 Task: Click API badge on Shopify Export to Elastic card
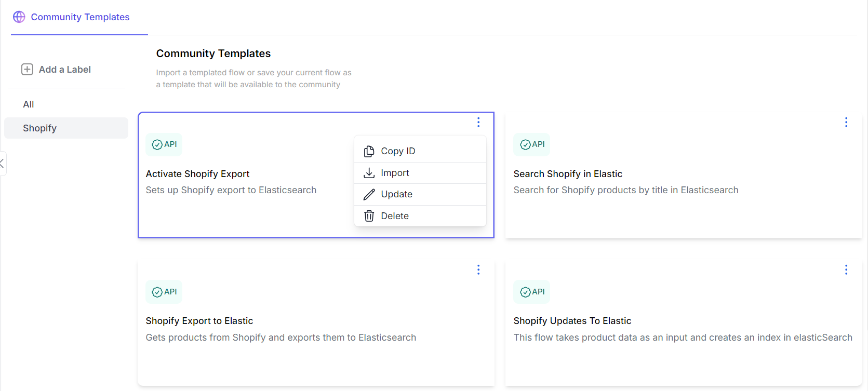[164, 292]
